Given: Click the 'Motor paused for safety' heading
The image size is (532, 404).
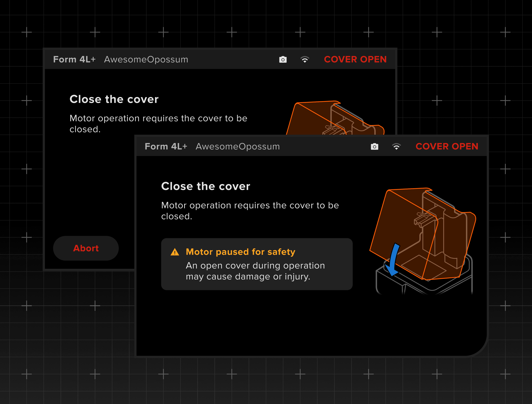Looking at the screenshot, I should coord(240,252).
